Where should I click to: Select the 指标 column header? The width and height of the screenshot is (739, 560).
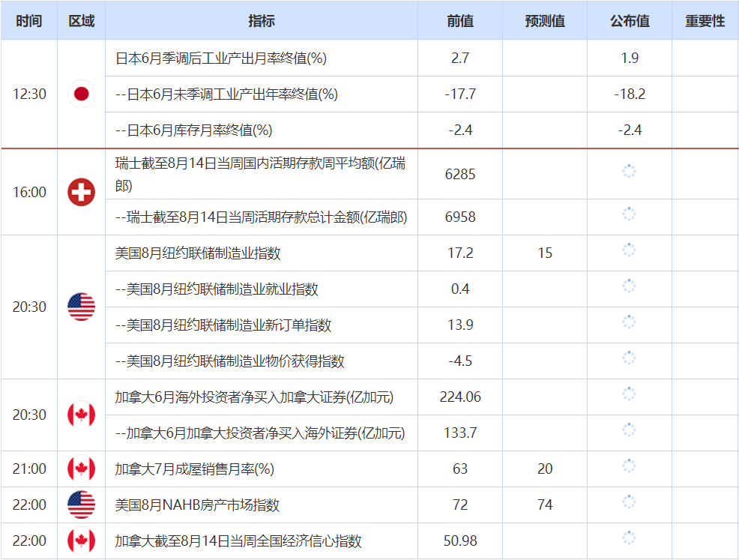click(x=261, y=21)
